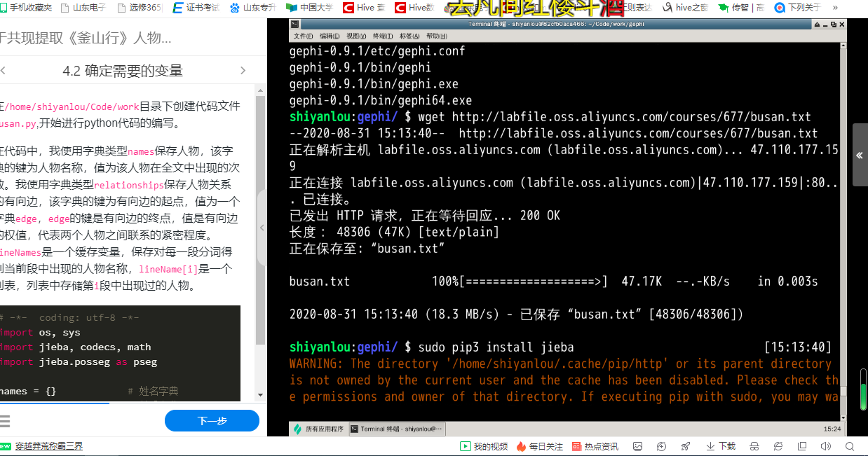The height and width of the screenshot is (456, 868).
Task: Go to next section with right chevron
Action: (x=243, y=70)
